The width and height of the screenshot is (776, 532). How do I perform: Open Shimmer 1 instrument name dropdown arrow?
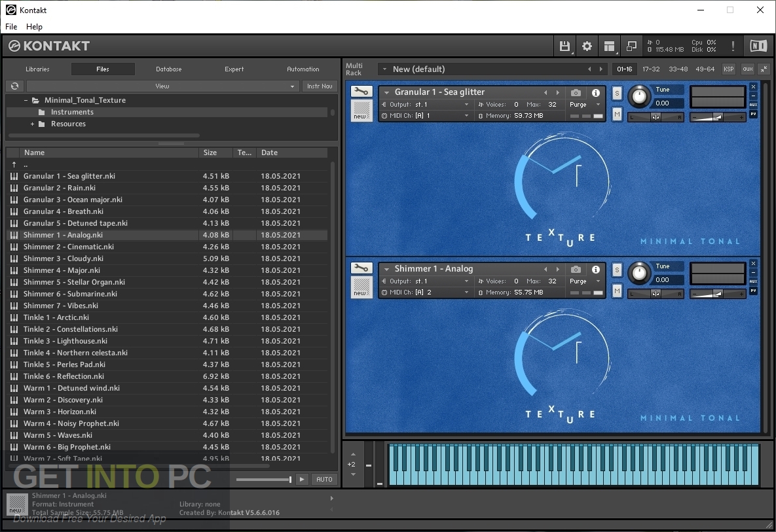(386, 269)
